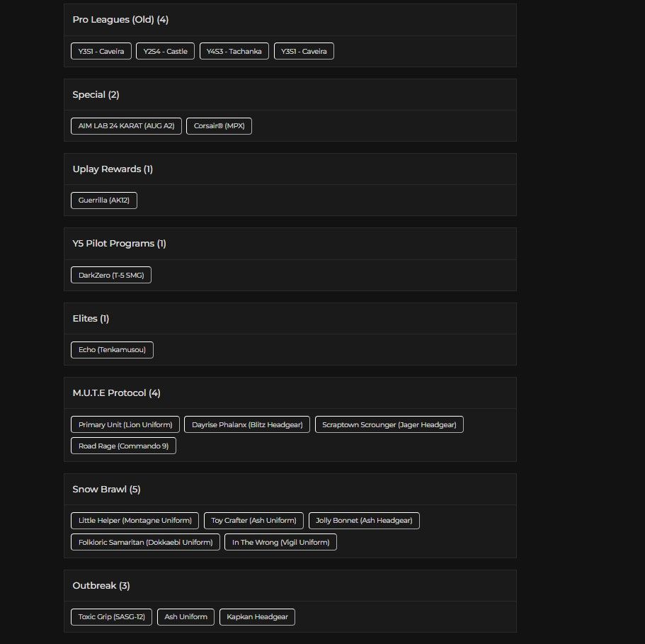This screenshot has width=645, height=644.
Task: Click Dayrise Phalanx (Blitz Headgear) tag
Action: click(x=247, y=424)
